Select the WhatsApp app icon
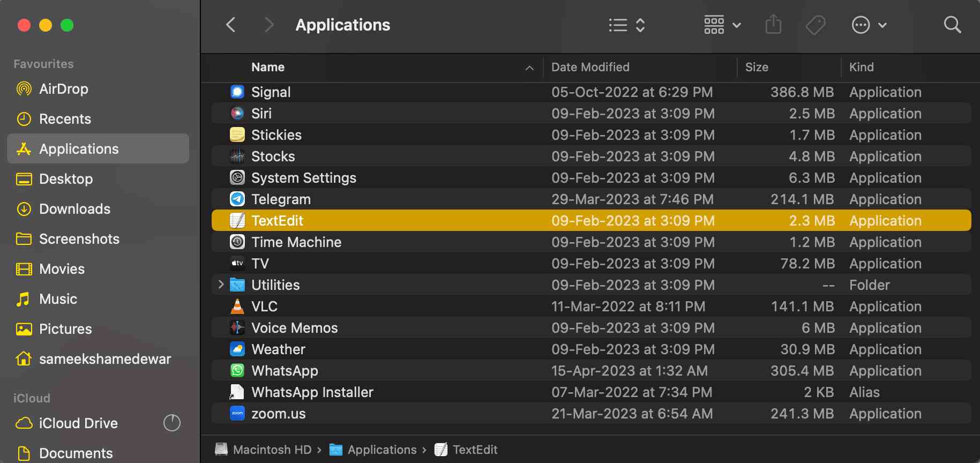This screenshot has width=980, height=463. 237,371
